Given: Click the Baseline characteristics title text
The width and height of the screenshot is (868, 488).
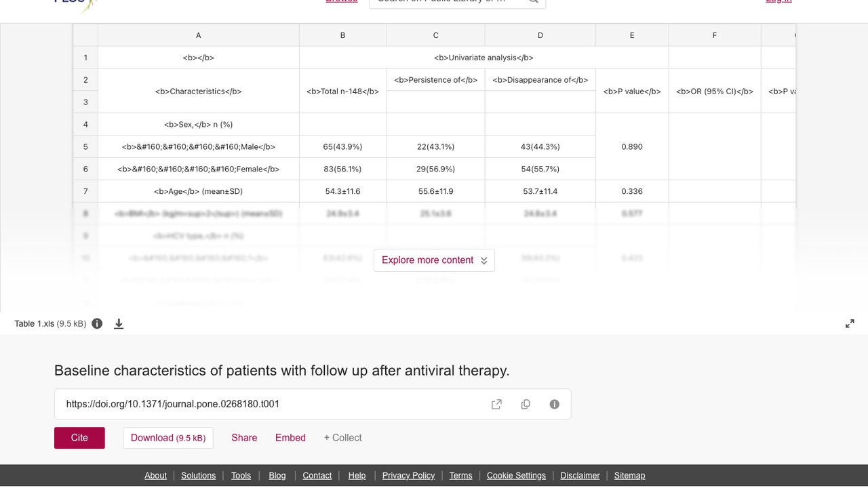Looking at the screenshot, I should click(281, 371).
